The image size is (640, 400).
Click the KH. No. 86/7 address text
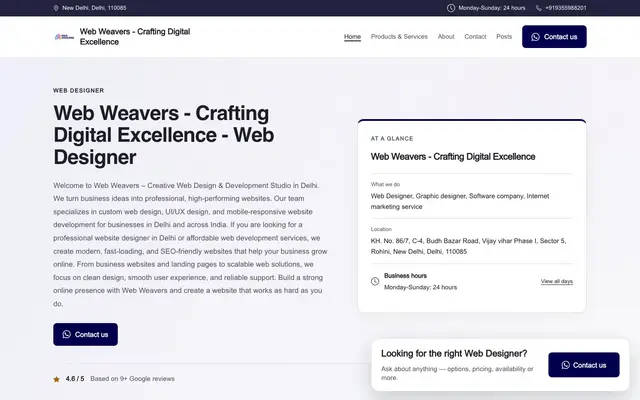point(468,246)
